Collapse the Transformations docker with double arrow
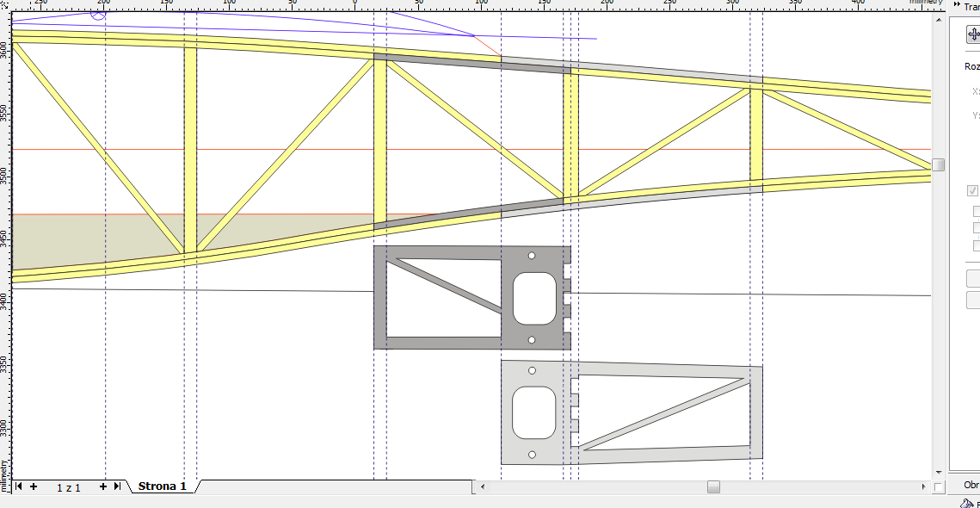Viewport: 980px width, 508px height. click(x=958, y=6)
